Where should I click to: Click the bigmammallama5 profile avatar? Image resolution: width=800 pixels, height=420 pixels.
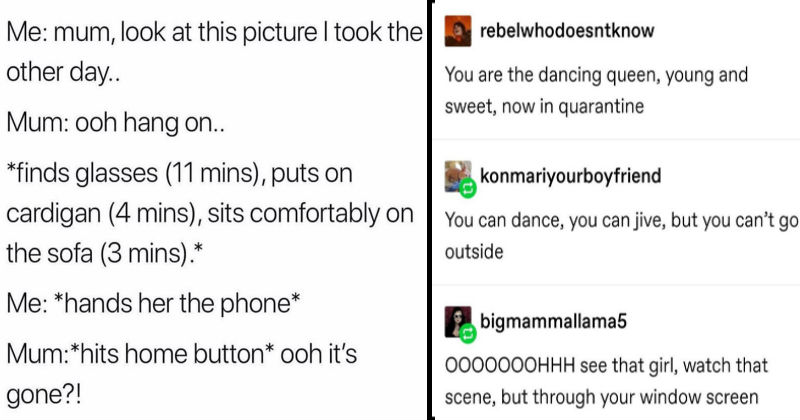(457, 322)
